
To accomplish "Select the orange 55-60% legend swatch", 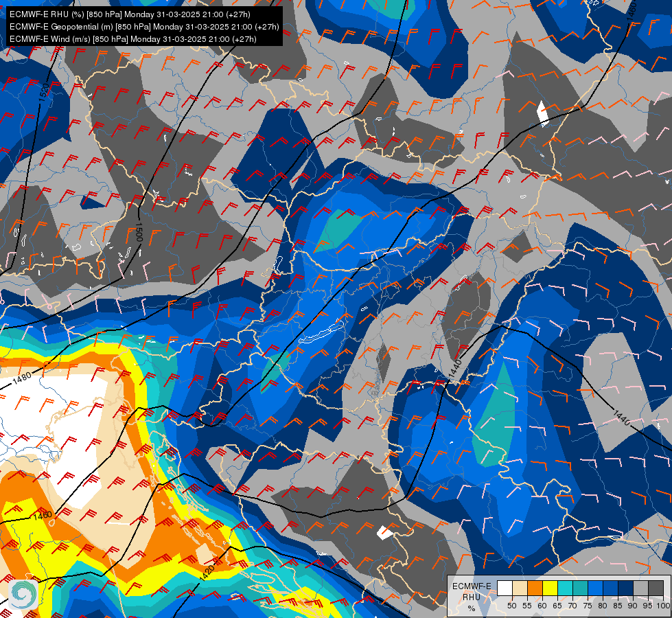I will (535, 588).
